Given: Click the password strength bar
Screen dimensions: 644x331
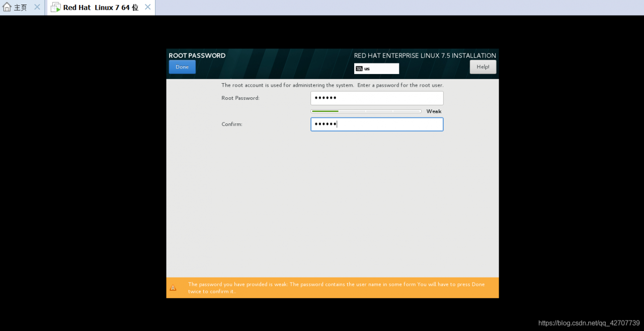Looking at the screenshot, I should click(366, 111).
